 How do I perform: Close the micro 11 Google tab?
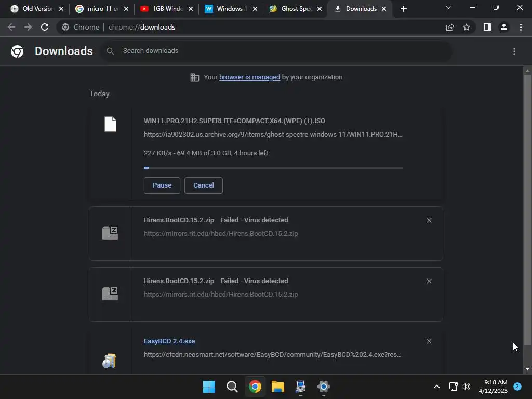[126, 9]
